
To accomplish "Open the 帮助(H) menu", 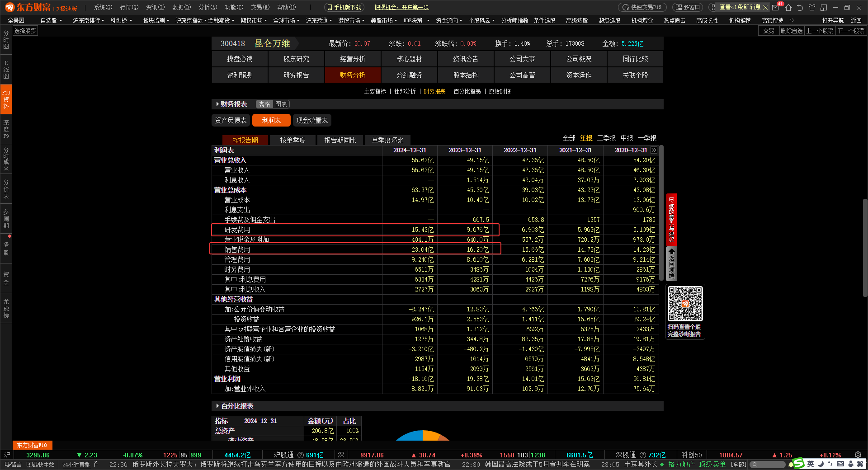I will click(x=286, y=7).
